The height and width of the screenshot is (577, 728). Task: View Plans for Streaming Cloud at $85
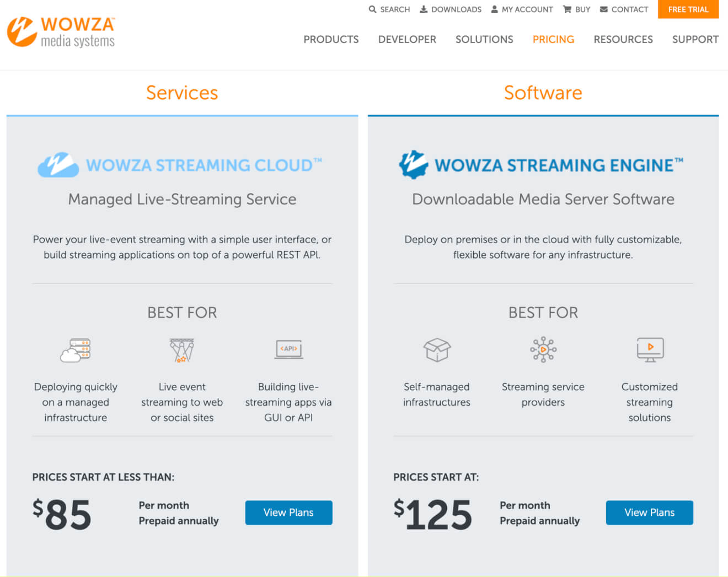tap(288, 513)
